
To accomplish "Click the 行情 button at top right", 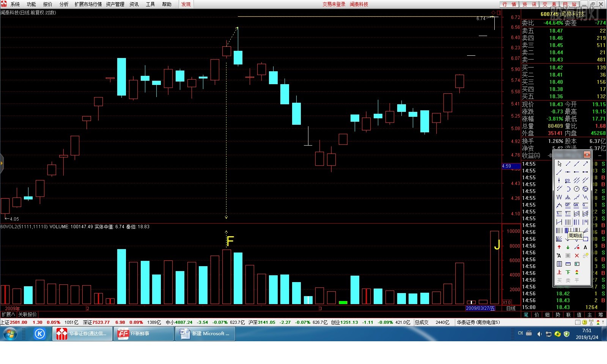I will click(509, 4).
